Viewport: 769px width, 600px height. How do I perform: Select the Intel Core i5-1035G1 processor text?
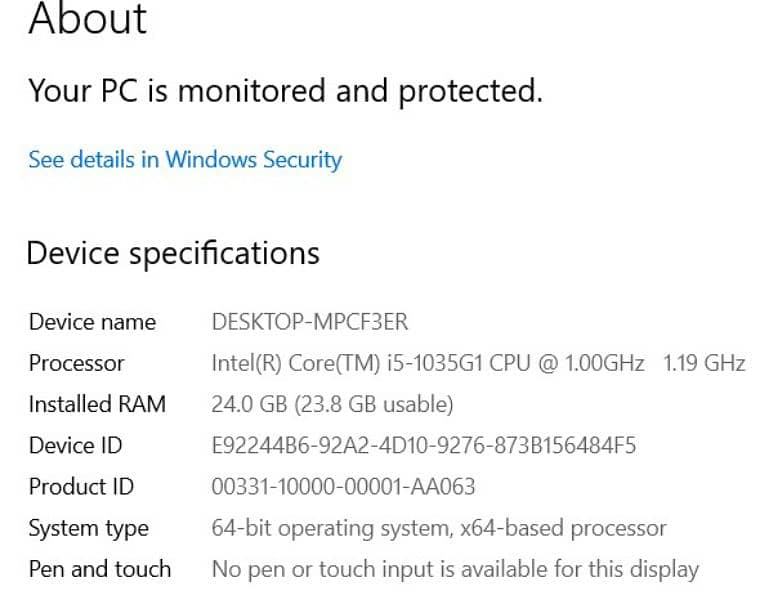coord(428,363)
